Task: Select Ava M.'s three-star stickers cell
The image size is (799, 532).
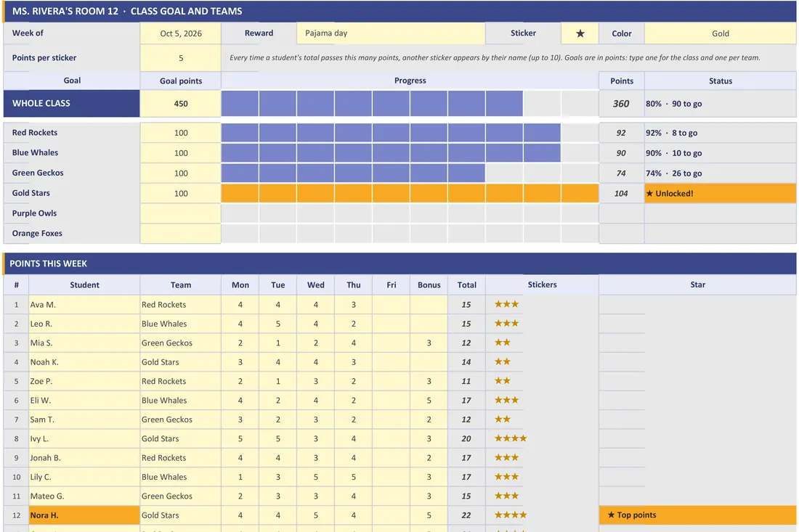Action: pyautogui.click(x=542, y=304)
